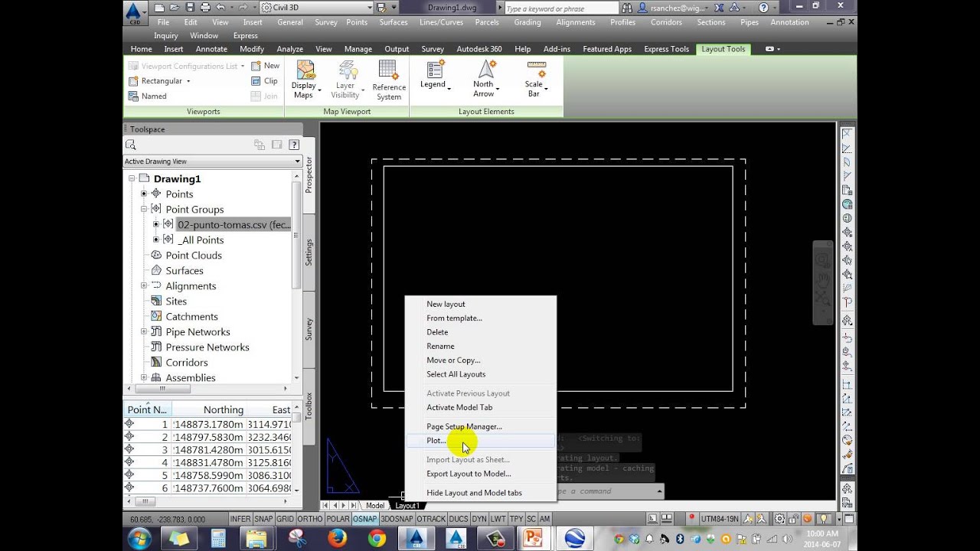The height and width of the screenshot is (551, 980).
Task: Click New layout in context menu
Action: [446, 304]
